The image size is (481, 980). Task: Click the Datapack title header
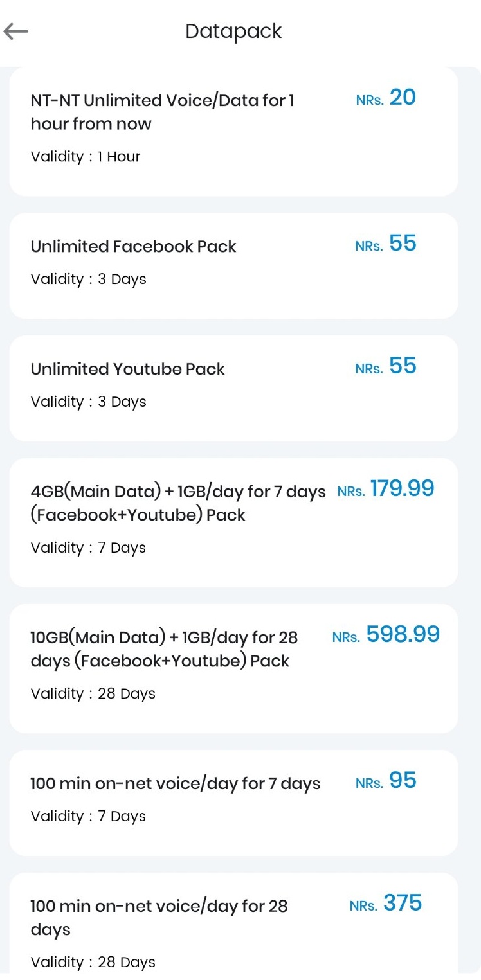coord(233,31)
